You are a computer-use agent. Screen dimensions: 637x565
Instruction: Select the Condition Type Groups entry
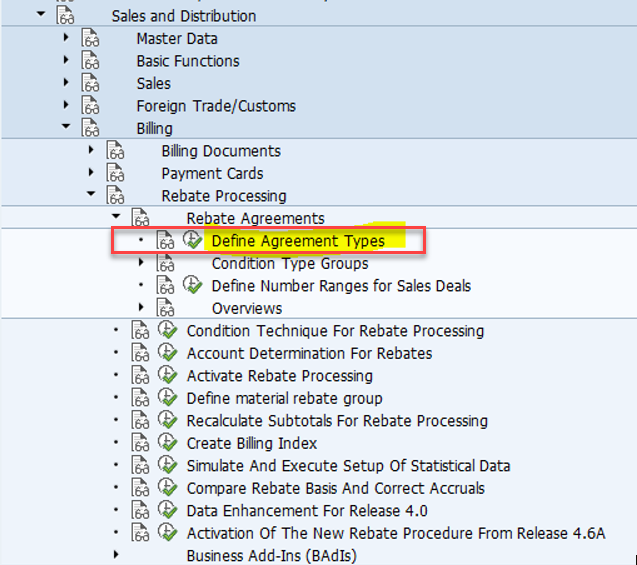point(290,263)
